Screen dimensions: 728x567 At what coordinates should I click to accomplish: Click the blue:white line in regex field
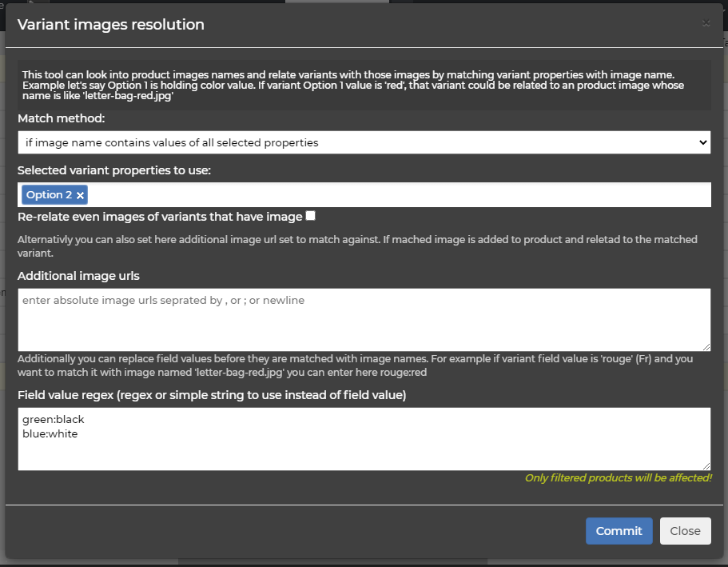[50, 433]
